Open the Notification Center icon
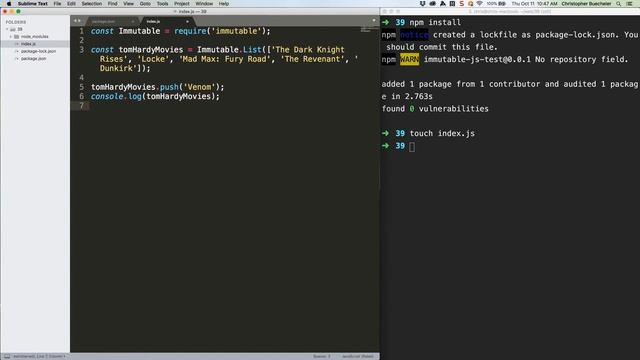Viewport: 640px width, 360px height. coord(630,3)
